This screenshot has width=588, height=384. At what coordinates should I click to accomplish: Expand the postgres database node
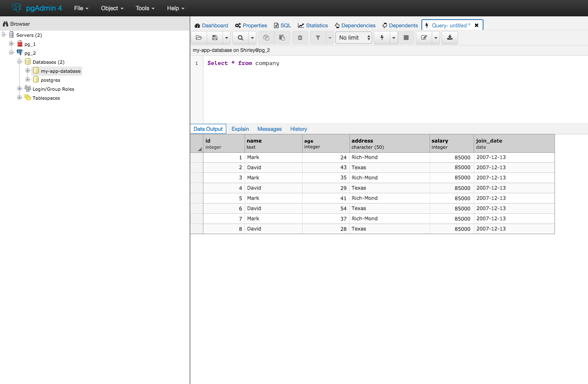tap(28, 80)
